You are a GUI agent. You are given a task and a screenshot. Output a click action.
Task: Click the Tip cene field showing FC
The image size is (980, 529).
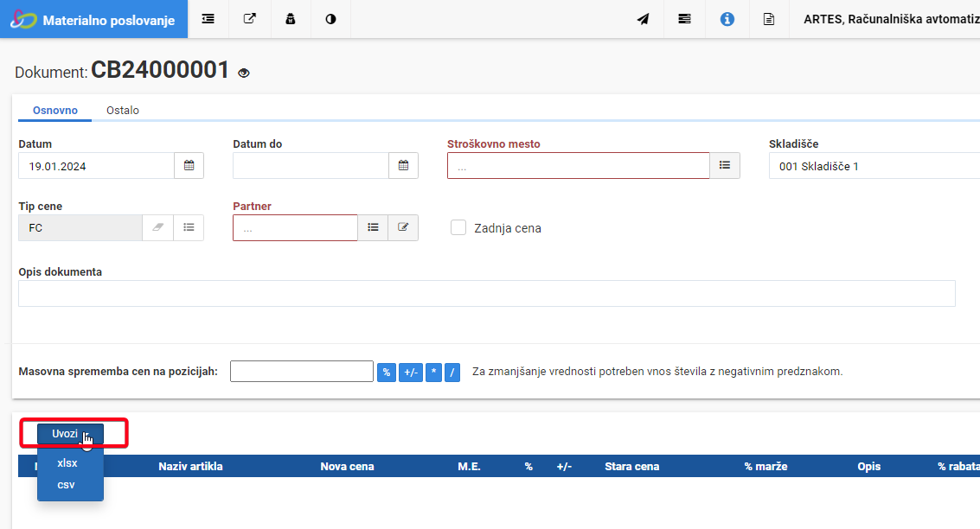pyautogui.click(x=80, y=228)
